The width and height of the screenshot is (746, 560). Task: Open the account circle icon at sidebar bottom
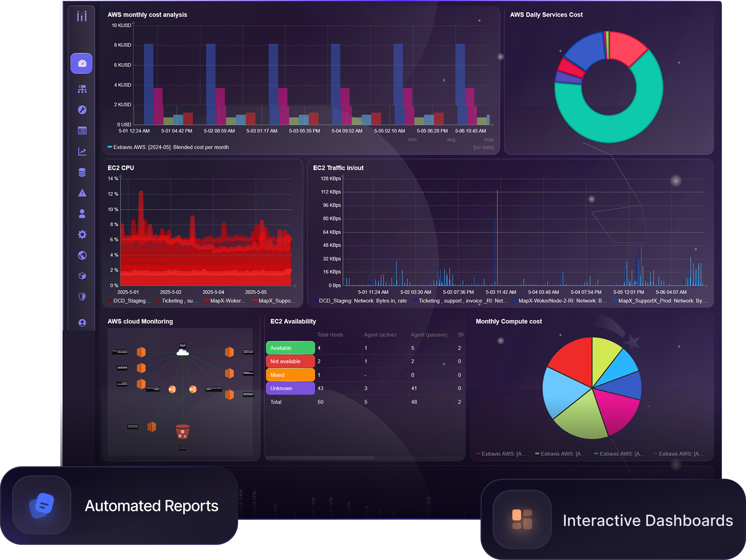coord(82,323)
